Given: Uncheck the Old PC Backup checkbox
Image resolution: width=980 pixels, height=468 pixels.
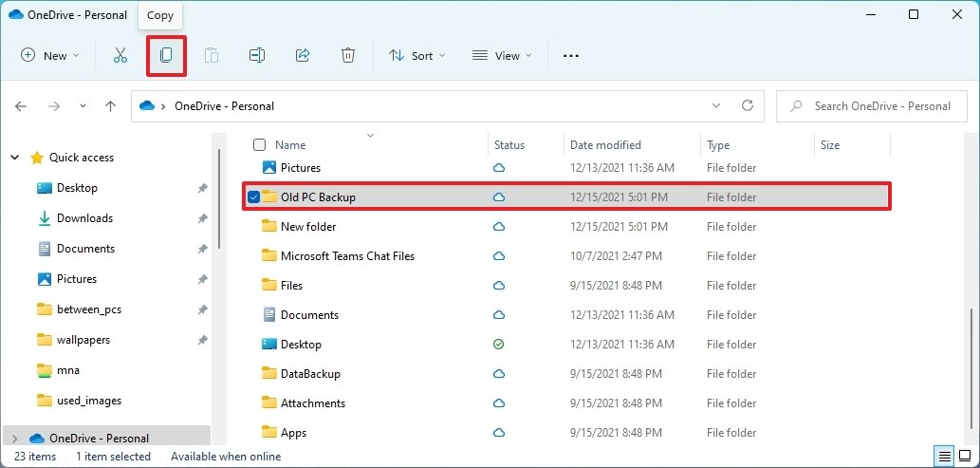Looking at the screenshot, I should click(253, 197).
